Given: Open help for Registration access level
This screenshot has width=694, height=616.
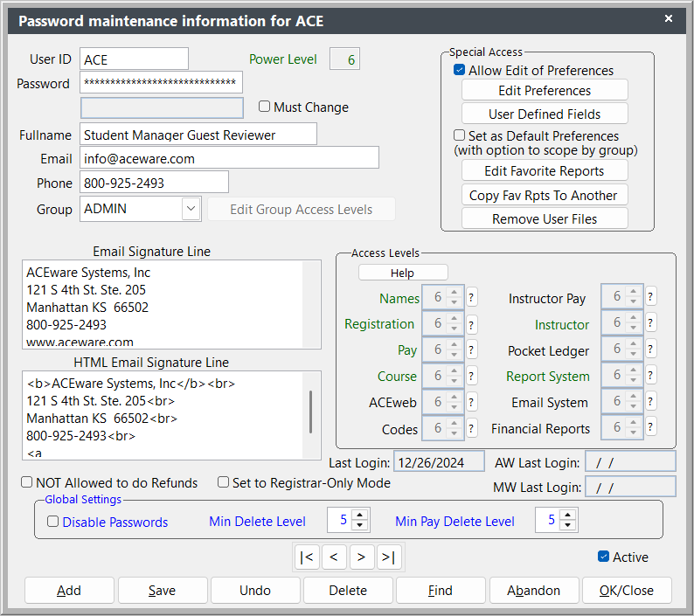Looking at the screenshot, I should [471, 324].
